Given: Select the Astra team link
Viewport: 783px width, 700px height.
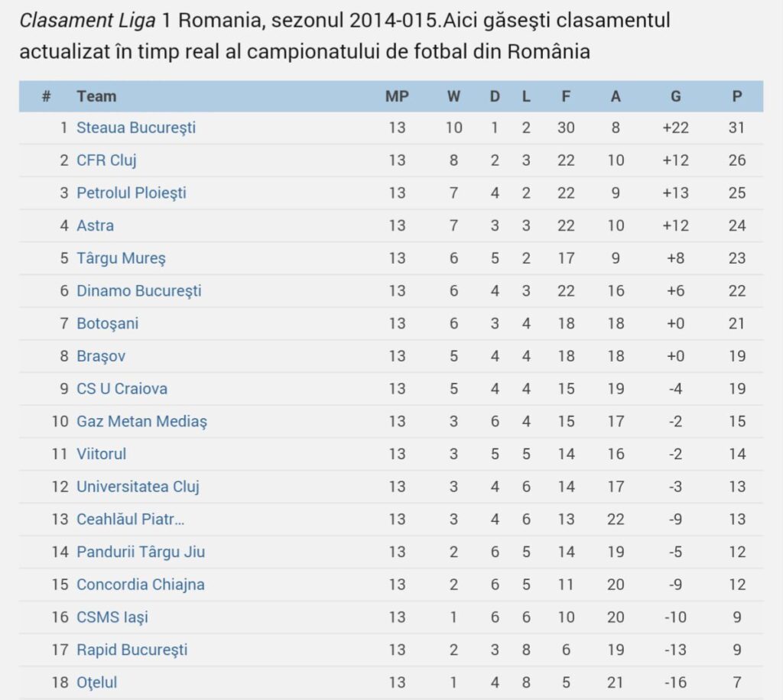Looking at the screenshot, I should point(95,225).
